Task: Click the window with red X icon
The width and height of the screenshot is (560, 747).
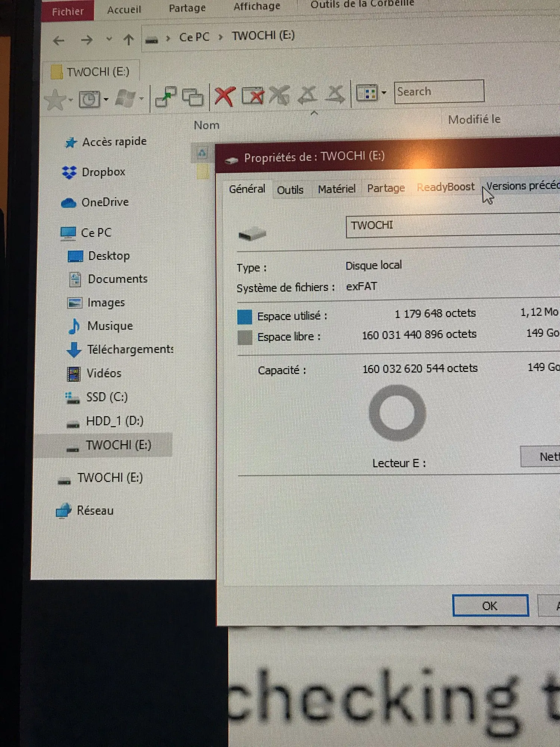Action: coord(253,96)
